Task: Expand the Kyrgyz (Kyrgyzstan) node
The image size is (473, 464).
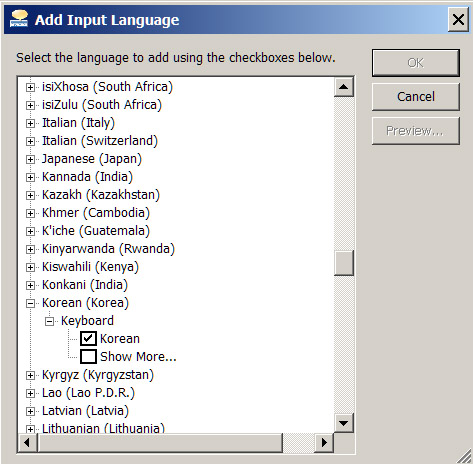Action: (x=30, y=375)
